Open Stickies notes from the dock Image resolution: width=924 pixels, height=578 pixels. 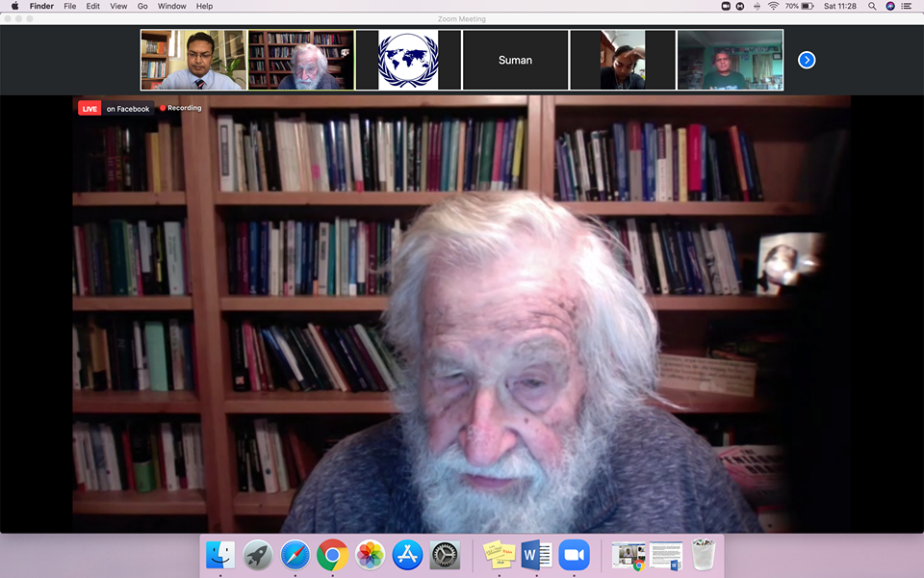499,555
